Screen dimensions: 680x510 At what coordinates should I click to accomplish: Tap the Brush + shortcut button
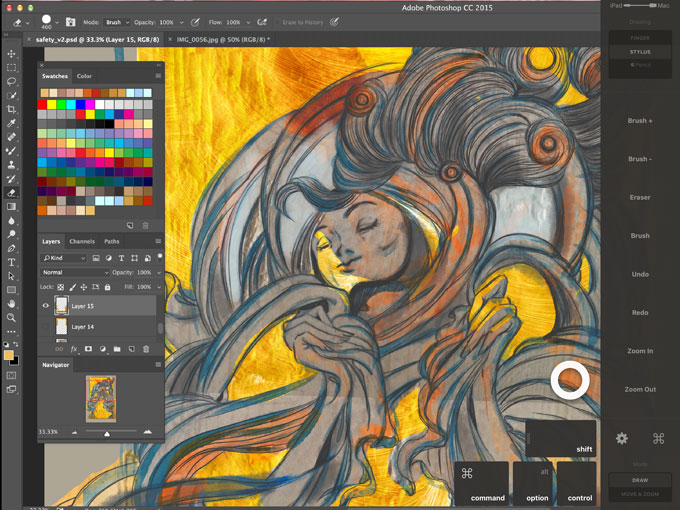(x=640, y=121)
